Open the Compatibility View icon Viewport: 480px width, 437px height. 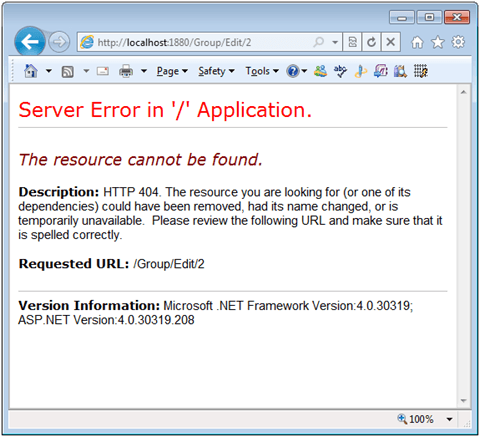(352, 42)
